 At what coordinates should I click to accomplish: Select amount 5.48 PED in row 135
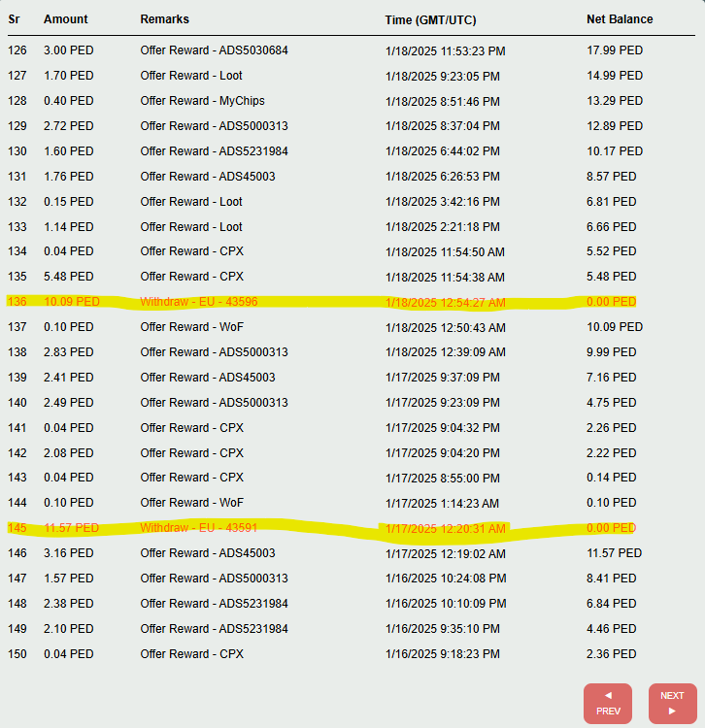point(69,277)
